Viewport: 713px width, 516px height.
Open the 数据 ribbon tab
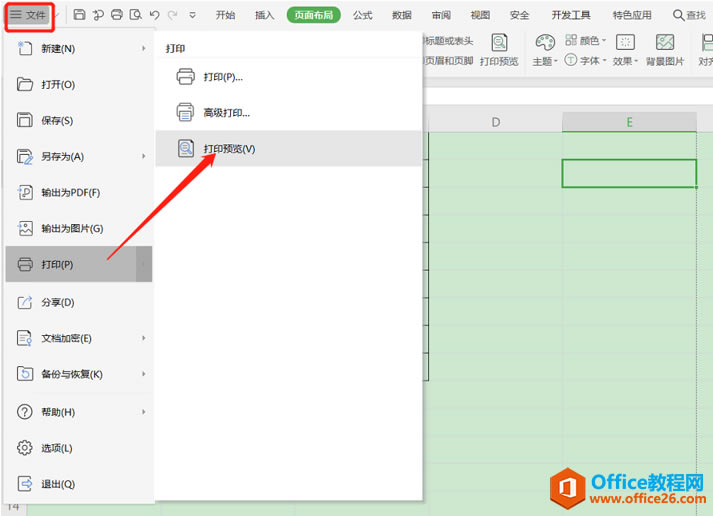[402, 15]
